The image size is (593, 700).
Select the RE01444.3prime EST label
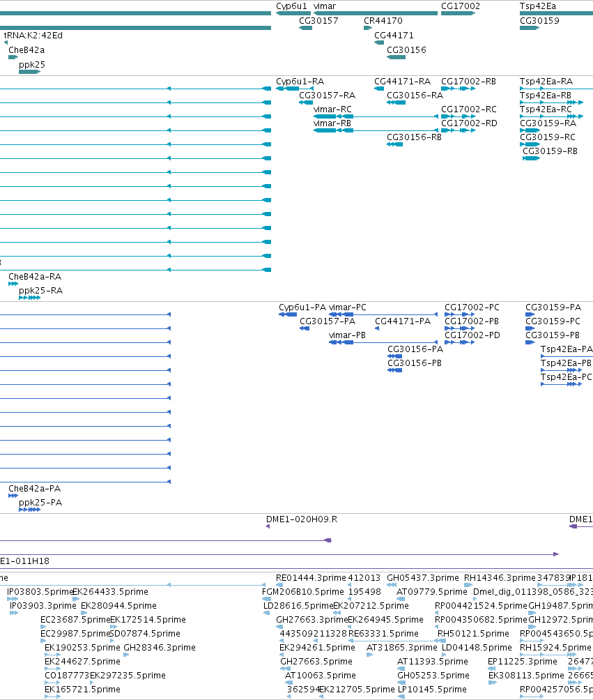coord(311,578)
